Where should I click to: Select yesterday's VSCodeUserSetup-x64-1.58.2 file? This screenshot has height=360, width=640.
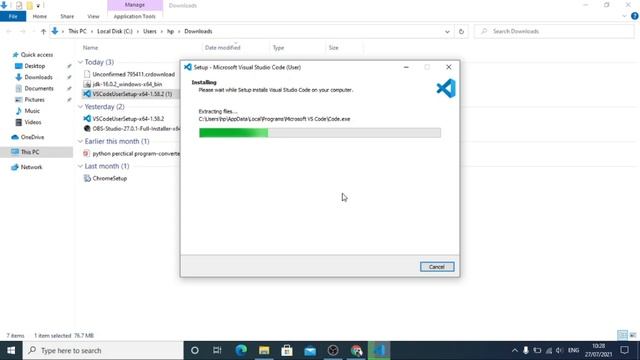click(x=124, y=119)
